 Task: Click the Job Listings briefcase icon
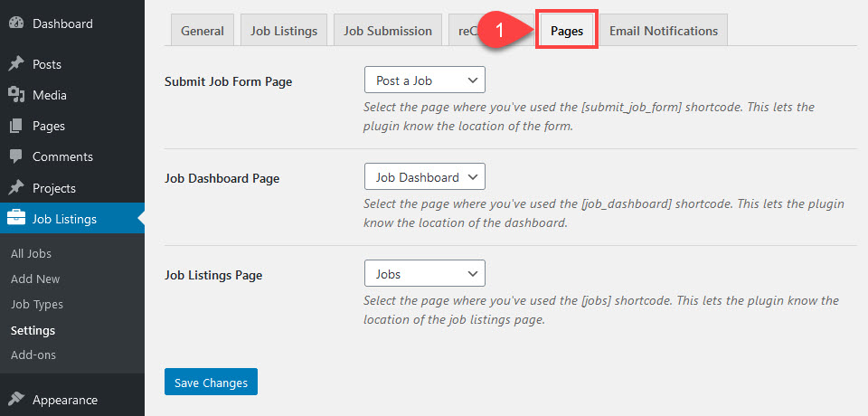[x=16, y=218]
